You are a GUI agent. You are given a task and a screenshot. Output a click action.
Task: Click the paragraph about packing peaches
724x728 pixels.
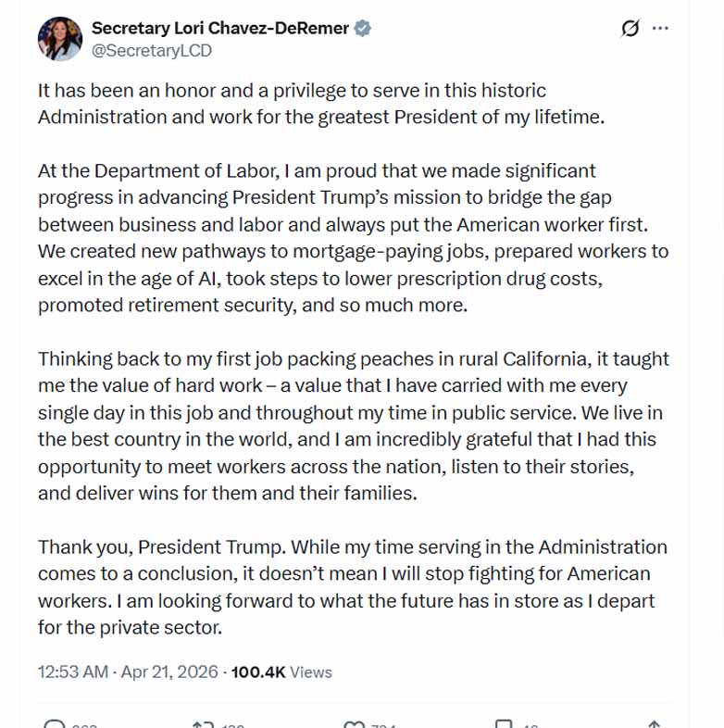pyautogui.click(x=352, y=426)
